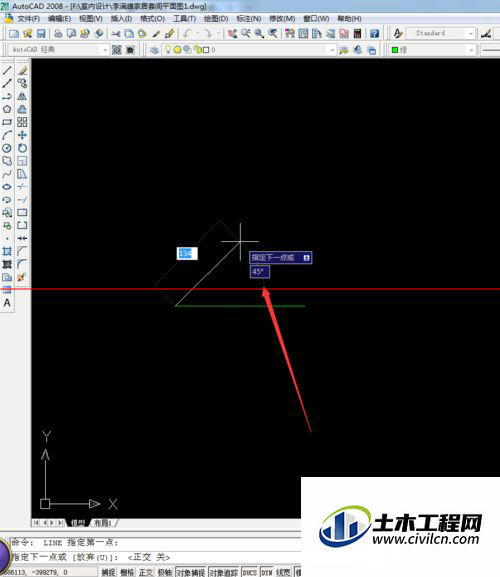500x577 pixels.
Task: Open the Layer Properties Manager icon
Action: coord(154,50)
